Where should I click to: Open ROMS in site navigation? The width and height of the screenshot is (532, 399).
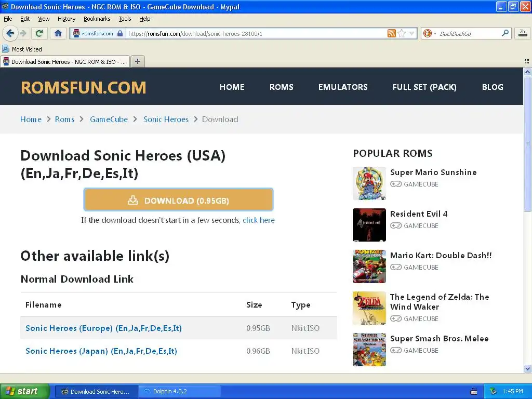tap(281, 87)
